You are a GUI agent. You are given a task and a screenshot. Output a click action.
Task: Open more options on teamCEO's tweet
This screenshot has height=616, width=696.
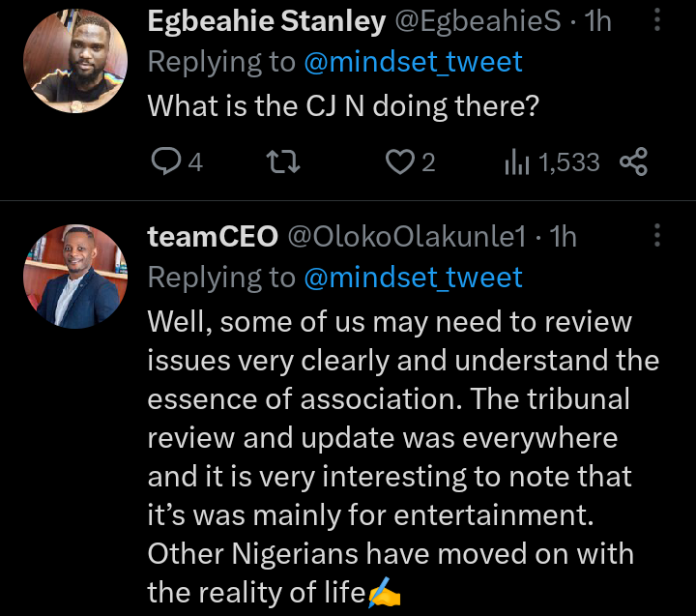coord(658,236)
